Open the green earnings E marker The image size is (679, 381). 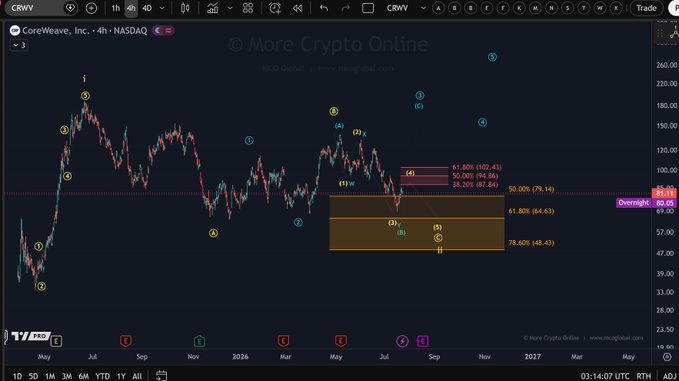pyautogui.click(x=199, y=341)
